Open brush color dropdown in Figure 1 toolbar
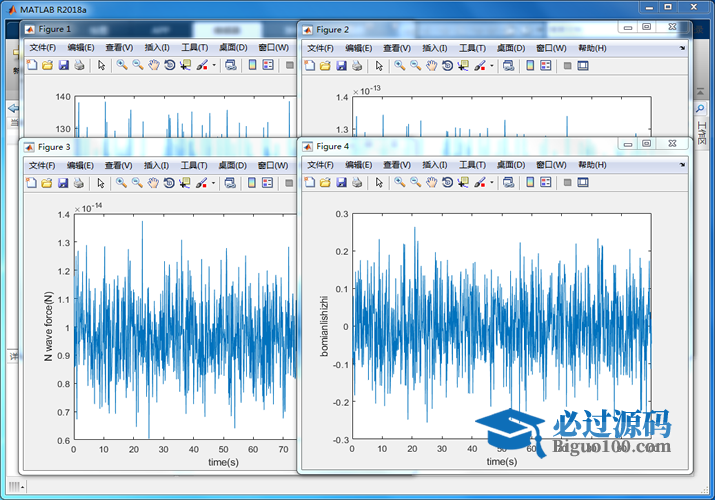The height and width of the screenshot is (500, 715). coord(214,65)
